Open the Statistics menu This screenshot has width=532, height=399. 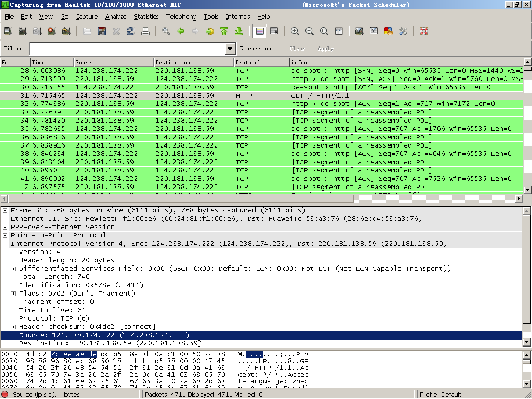(146, 16)
